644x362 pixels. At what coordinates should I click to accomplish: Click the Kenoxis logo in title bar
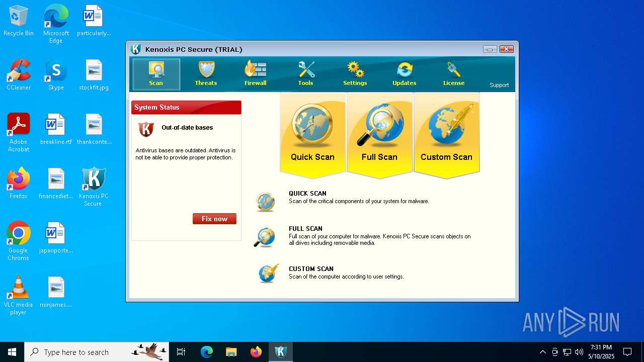pyautogui.click(x=136, y=49)
